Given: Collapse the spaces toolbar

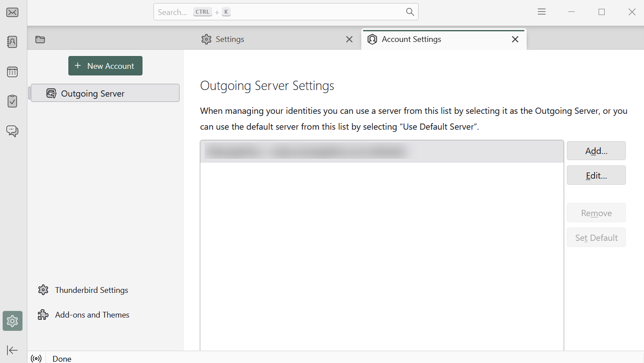Looking at the screenshot, I should tap(12, 350).
